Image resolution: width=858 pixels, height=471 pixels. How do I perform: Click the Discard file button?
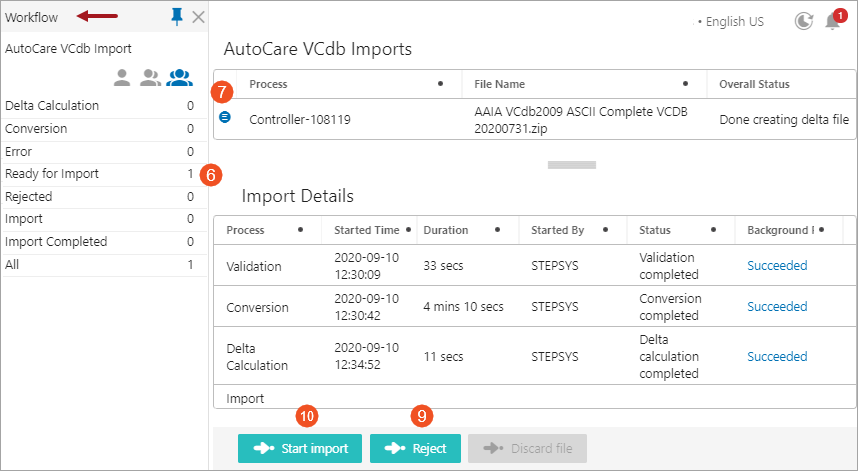click(527, 449)
